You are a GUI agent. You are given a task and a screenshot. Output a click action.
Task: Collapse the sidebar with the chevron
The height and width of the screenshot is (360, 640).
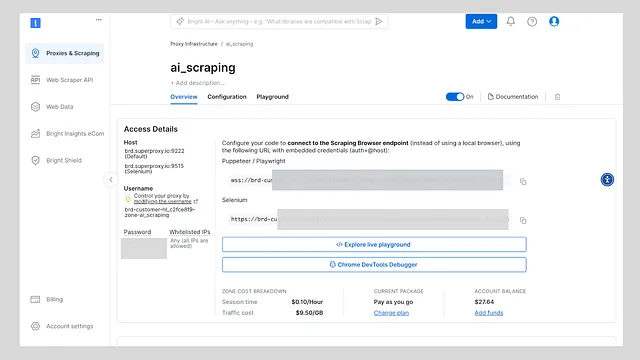point(111,180)
